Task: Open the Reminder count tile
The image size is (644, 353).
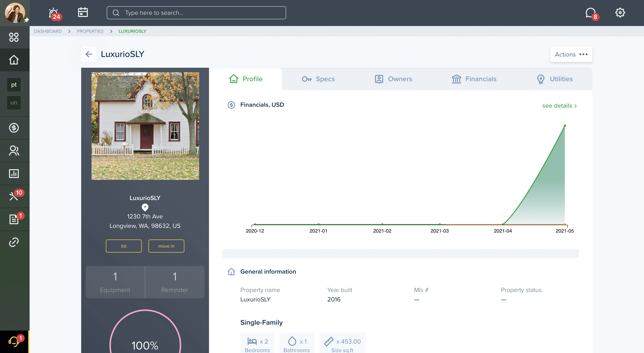Action: (x=175, y=282)
